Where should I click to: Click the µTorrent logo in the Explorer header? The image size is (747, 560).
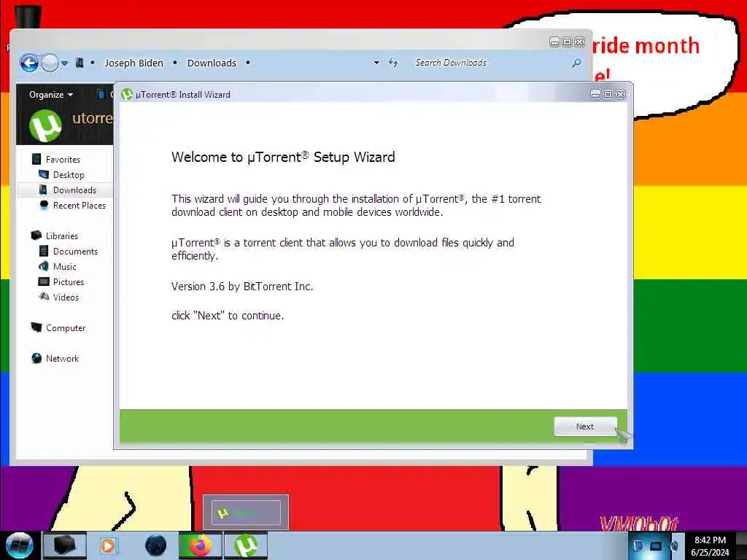(x=46, y=125)
